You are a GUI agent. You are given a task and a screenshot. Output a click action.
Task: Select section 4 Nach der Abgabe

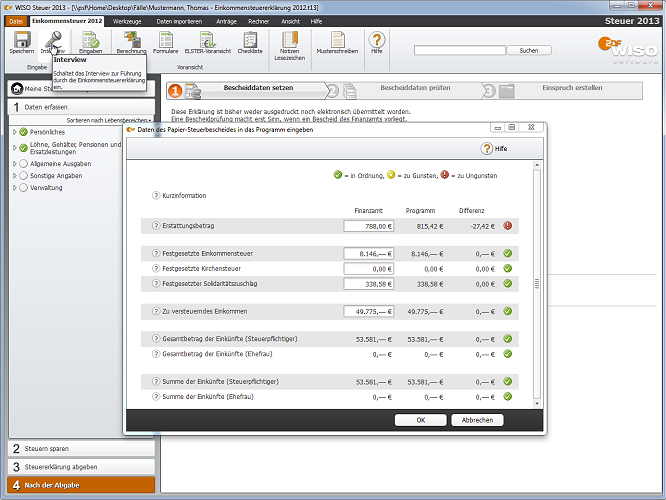81,485
